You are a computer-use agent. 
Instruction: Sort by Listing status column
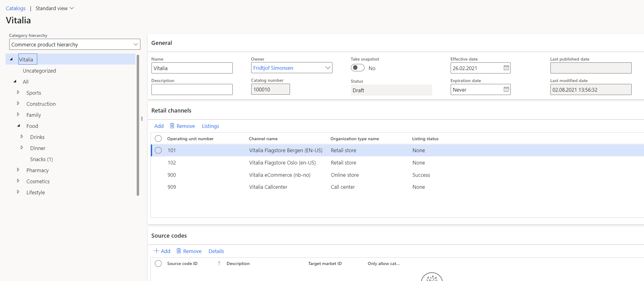tap(425, 139)
